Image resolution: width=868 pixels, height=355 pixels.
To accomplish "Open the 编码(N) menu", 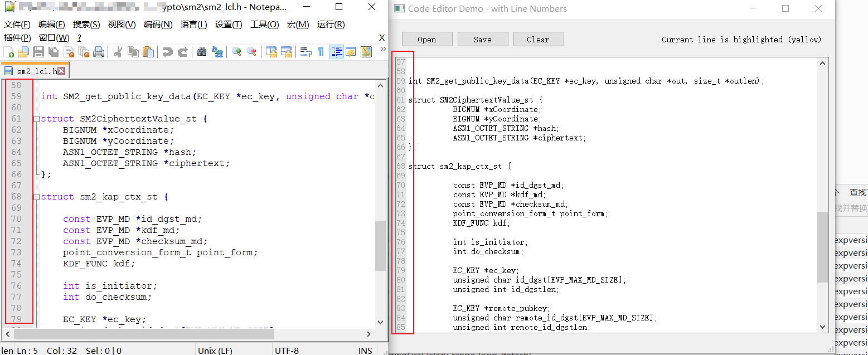I will click(x=158, y=25).
